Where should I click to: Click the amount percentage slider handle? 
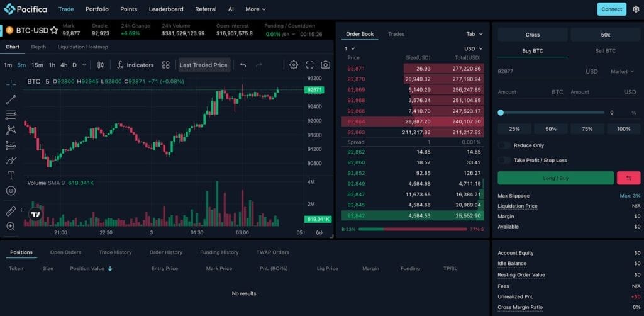click(x=501, y=113)
